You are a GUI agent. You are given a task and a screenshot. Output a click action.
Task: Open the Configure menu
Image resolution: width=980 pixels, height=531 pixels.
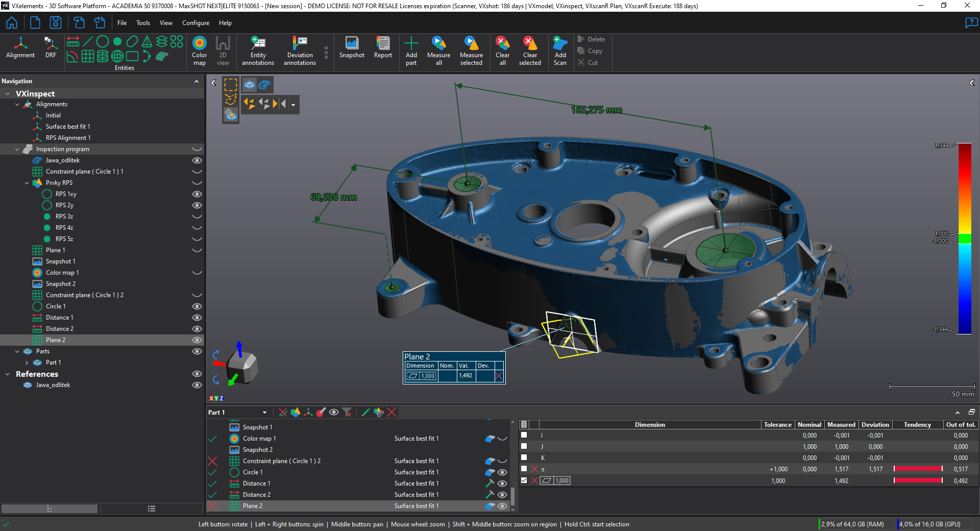point(195,23)
